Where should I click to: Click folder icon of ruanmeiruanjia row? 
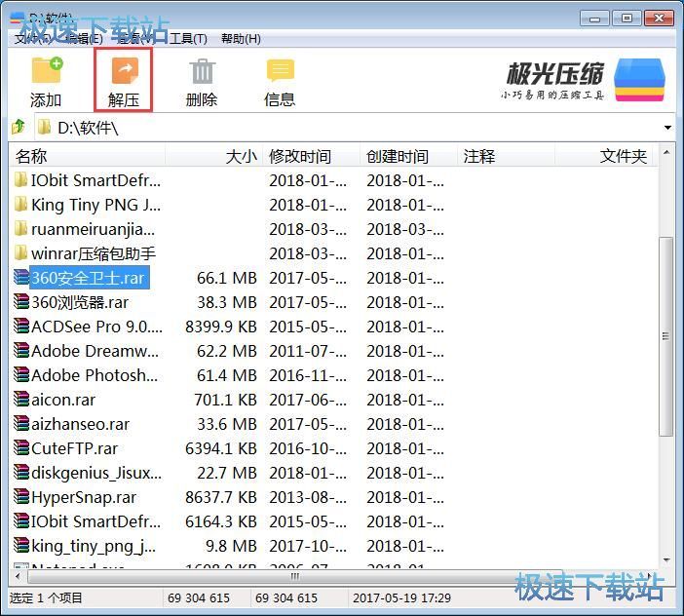[20, 229]
